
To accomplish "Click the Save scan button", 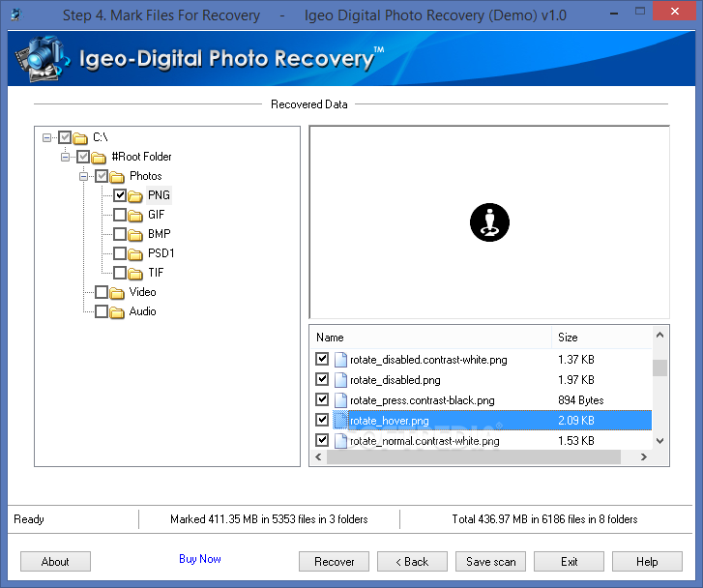I will tap(490, 562).
